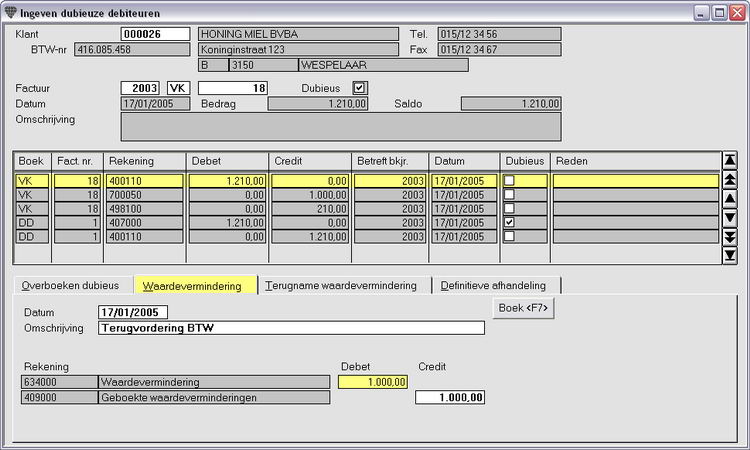Jump to last row navigation arrow

729,255
